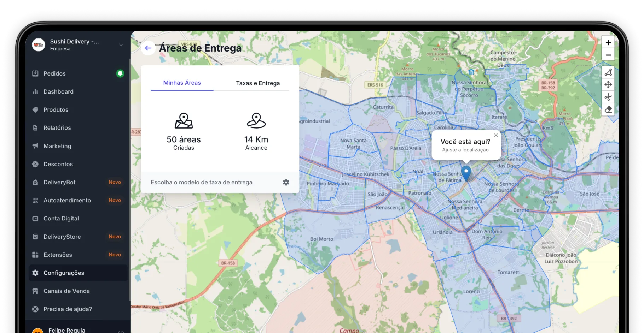This screenshot has width=644, height=333.
Task: Click Escolha o modelo de taxa de entrega
Action: coord(202,182)
